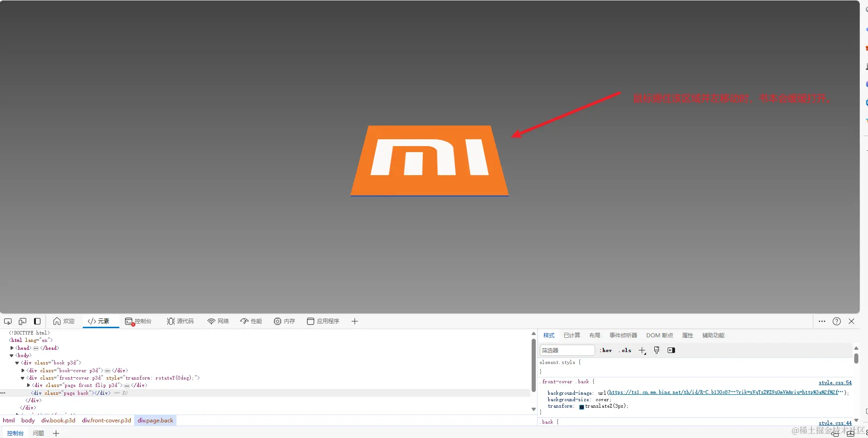
Task: Select div.book.p3d in the breadcrumb
Action: tap(58, 421)
